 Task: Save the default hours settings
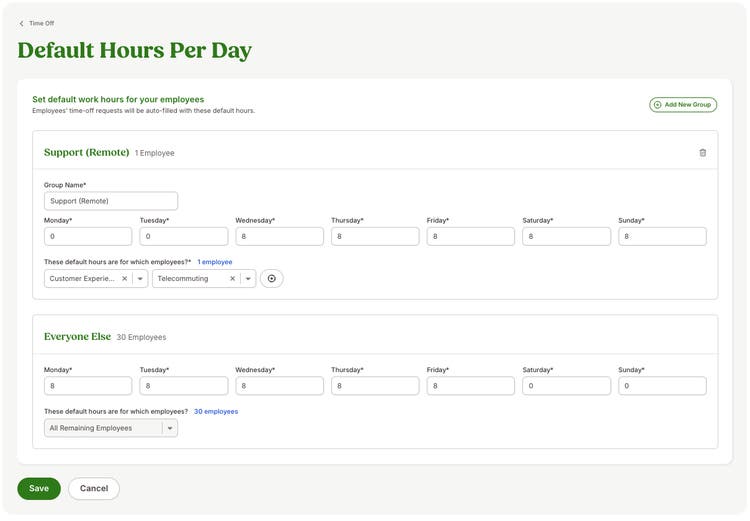[x=39, y=488]
